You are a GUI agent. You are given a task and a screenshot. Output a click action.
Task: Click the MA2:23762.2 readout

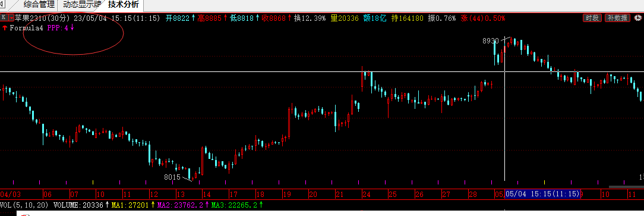[180, 205]
